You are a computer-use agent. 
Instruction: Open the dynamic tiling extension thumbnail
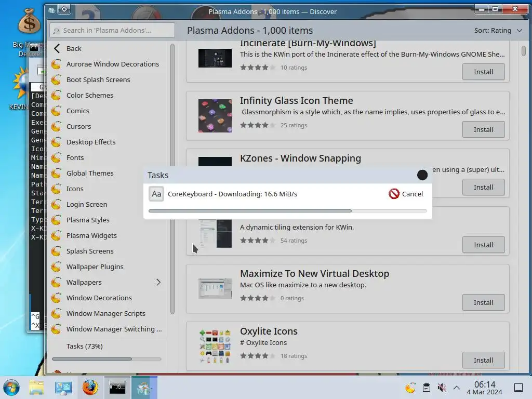coord(215,234)
